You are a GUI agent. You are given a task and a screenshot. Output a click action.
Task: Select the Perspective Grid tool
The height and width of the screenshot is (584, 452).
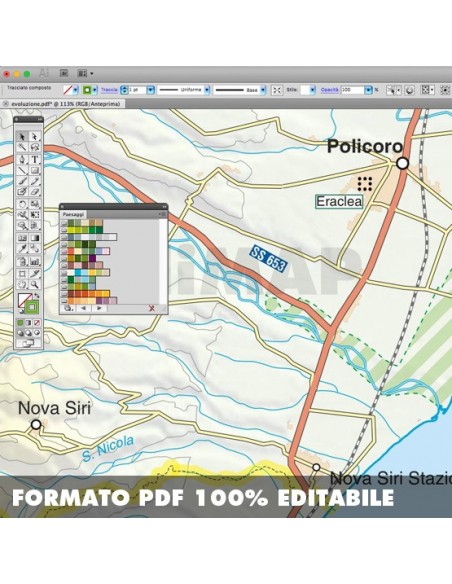[x=35, y=226]
